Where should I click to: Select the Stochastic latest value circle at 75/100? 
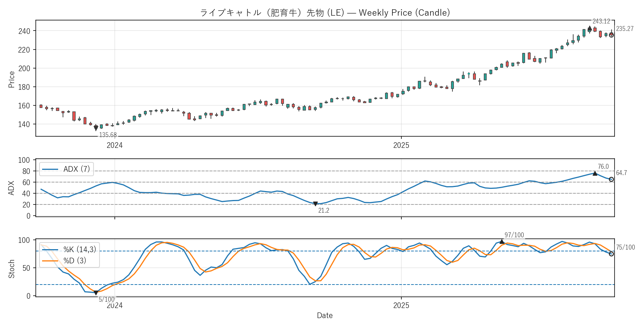click(x=611, y=254)
